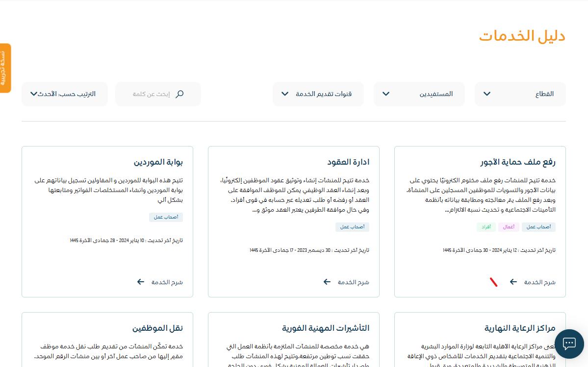This screenshot has width=588, height=367.
Task: Click arrow icon in بوابة الموردين card
Action: 141,282
